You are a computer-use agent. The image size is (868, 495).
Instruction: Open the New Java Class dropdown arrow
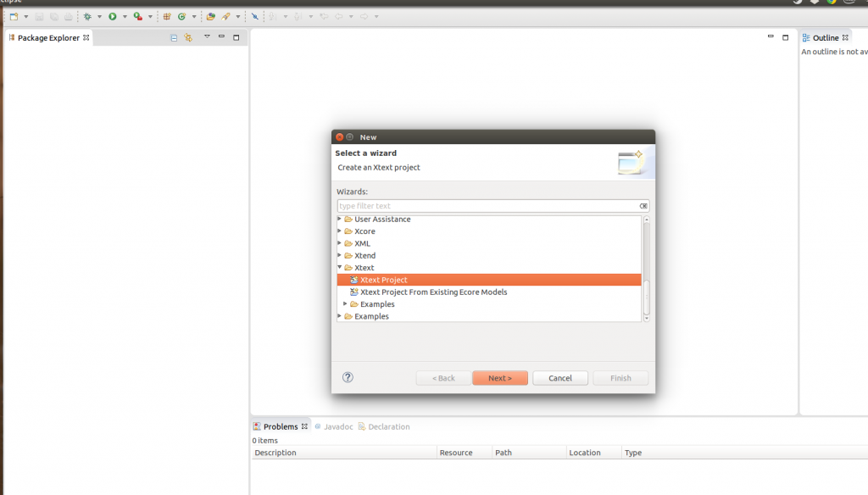pos(194,17)
